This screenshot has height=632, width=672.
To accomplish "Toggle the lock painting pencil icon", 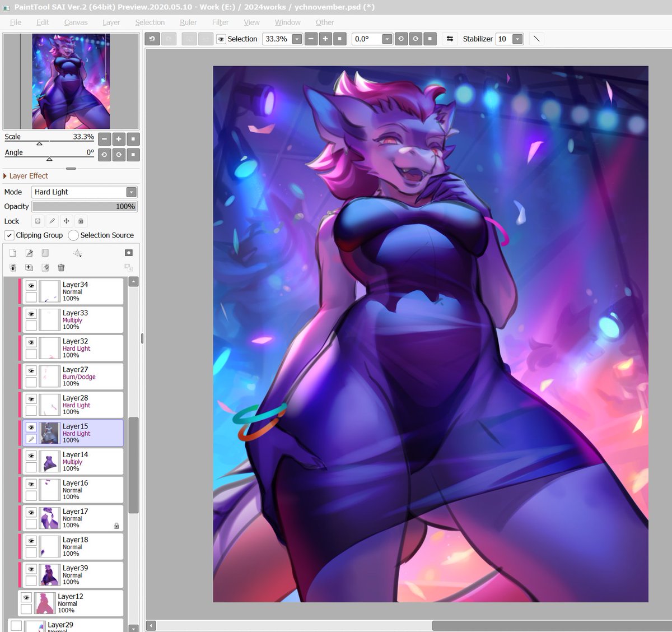I will pos(52,221).
